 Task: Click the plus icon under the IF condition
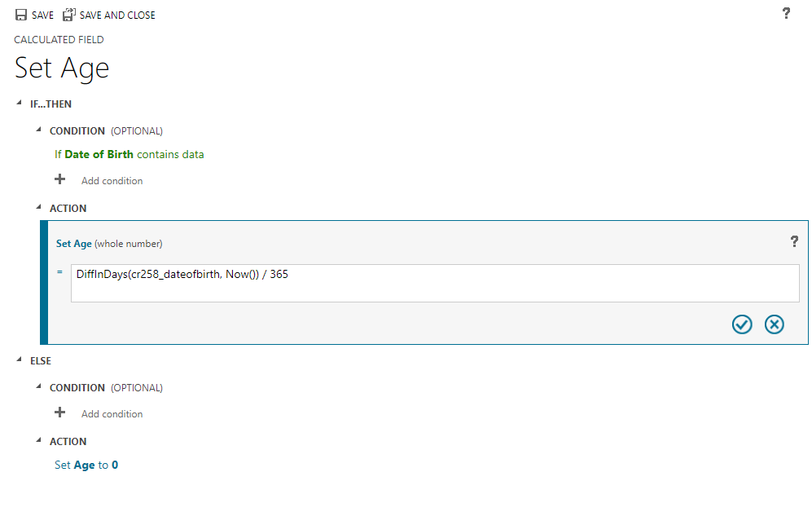(x=59, y=179)
